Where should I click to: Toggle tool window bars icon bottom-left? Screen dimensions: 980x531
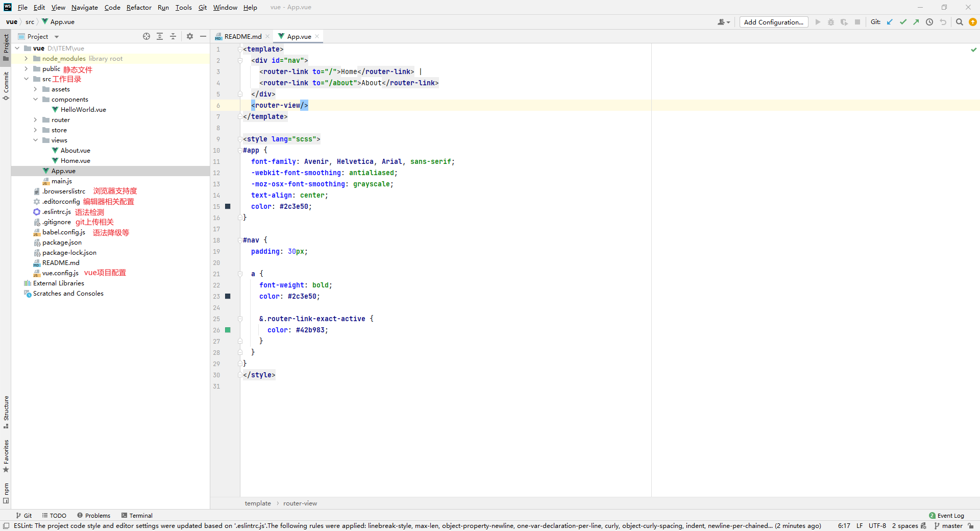(6, 526)
